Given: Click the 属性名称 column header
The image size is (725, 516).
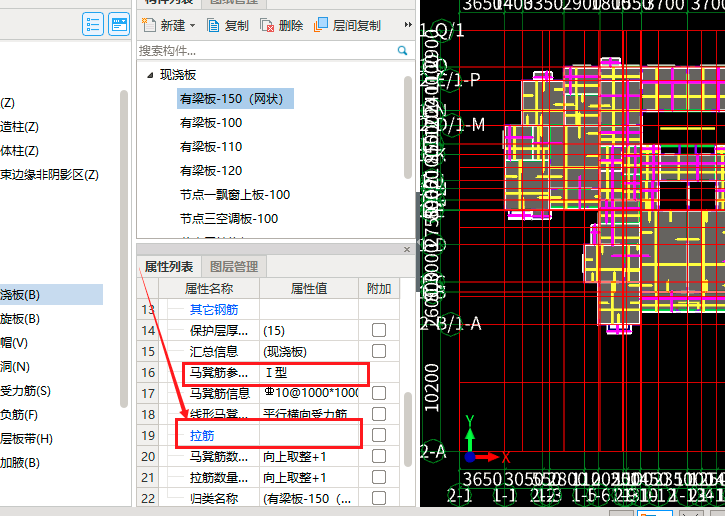Looking at the screenshot, I should tap(209, 289).
